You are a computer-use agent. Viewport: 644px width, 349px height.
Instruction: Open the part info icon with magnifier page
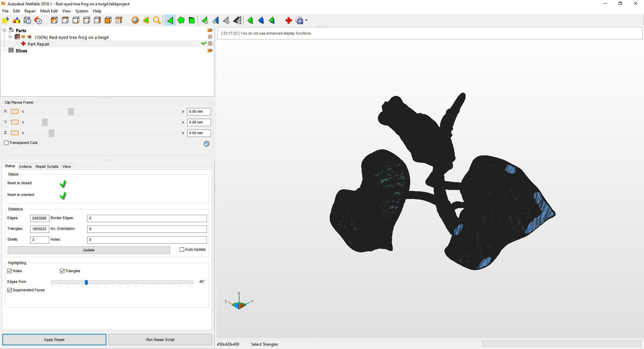(x=28, y=20)
